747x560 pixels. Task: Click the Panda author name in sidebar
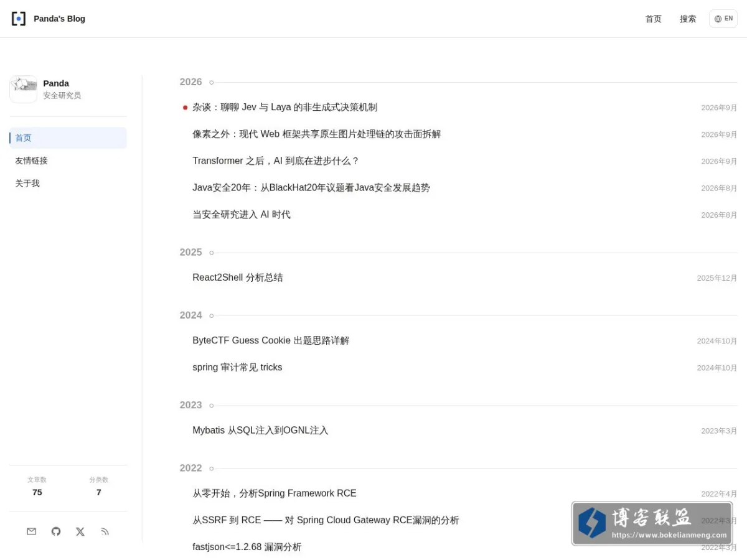(x=56, y=83)
